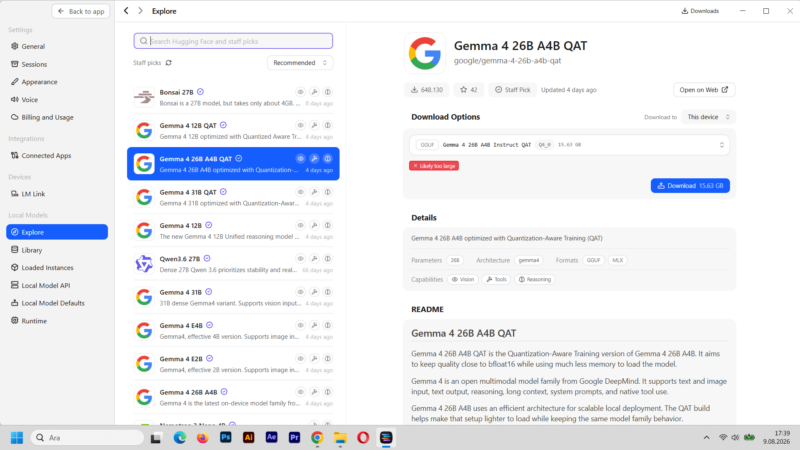
Task: Click tools icon on Gemma 4 E4B row
Action: click(314, 325)
